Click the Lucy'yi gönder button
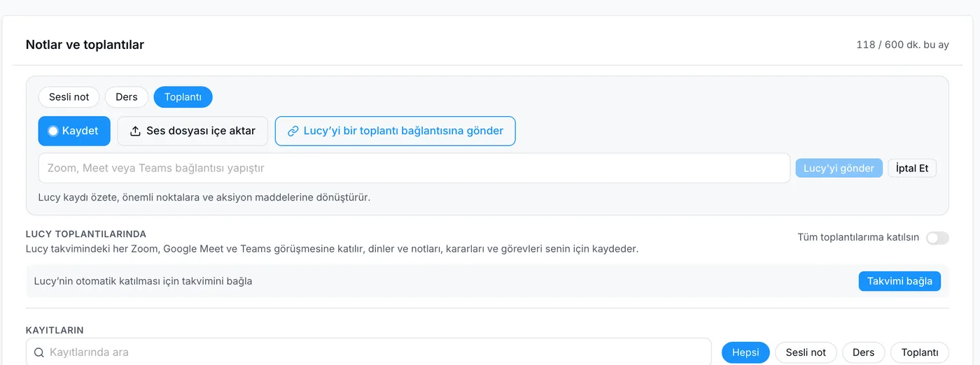 click(839, 168)
